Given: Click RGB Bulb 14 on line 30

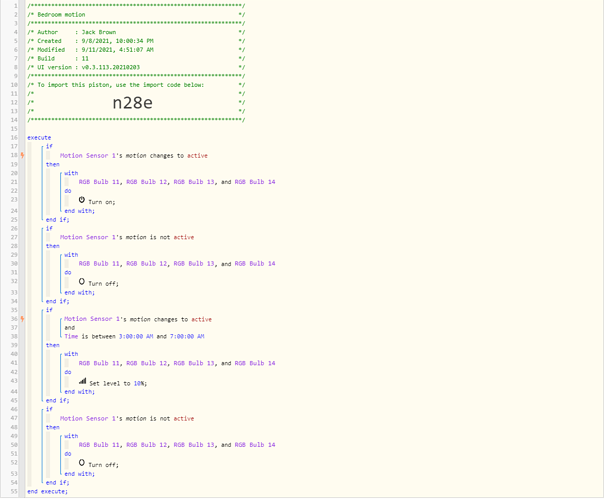Looking at the screenshot, I should 255,264.
